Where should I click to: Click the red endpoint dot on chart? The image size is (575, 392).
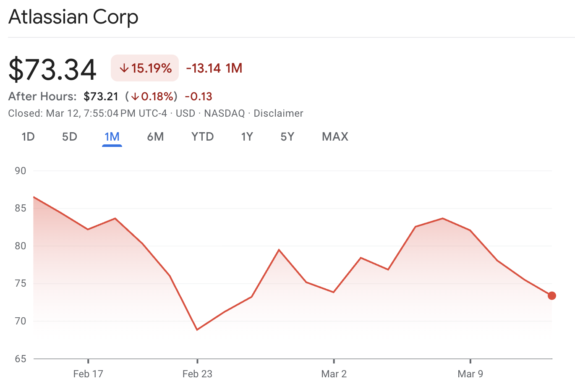(552, 296)
